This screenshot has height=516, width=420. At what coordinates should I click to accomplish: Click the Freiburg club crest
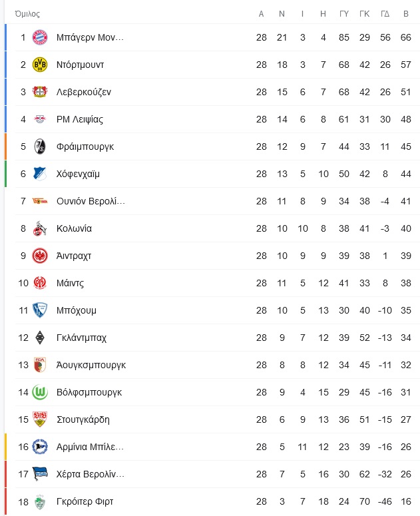point(40,146)
